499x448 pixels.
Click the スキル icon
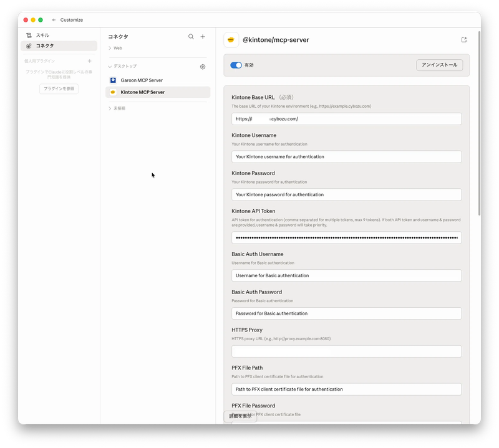29,35
